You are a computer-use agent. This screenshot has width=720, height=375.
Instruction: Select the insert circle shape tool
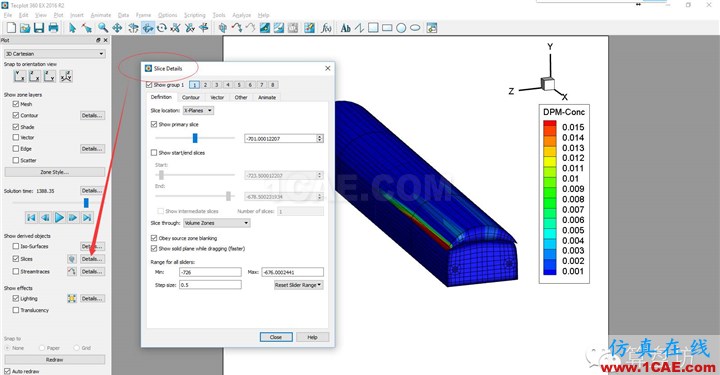(401, 28)
